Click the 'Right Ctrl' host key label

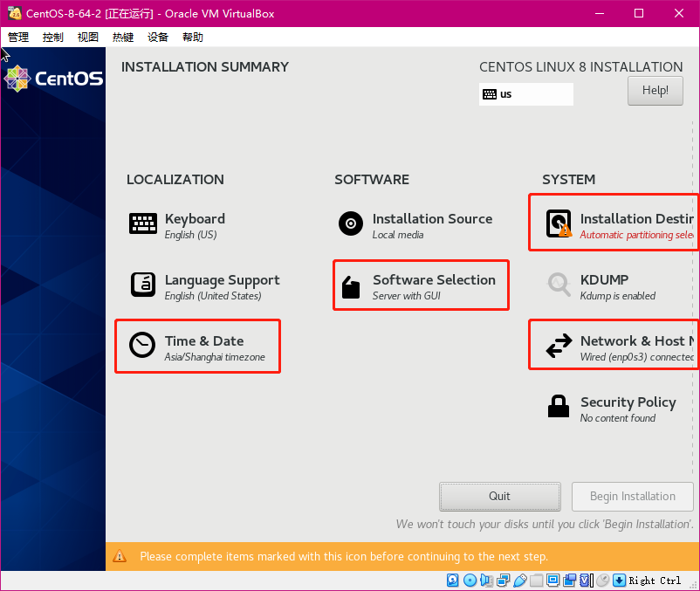[x=655, y=581]
